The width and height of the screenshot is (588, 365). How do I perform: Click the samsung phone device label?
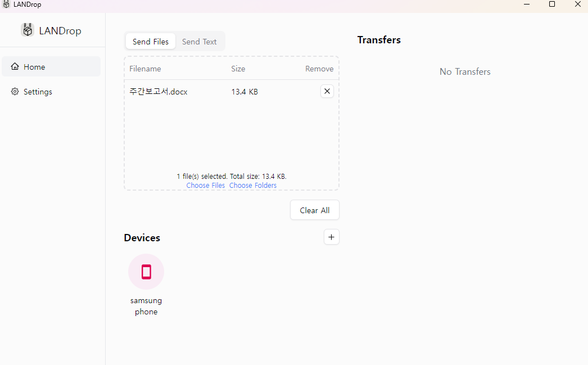(x=146, y=306)
